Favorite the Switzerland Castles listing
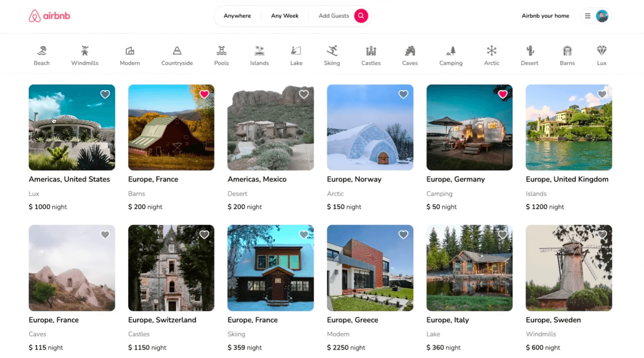Screen dimensions: 644x358 click(204, 235)
